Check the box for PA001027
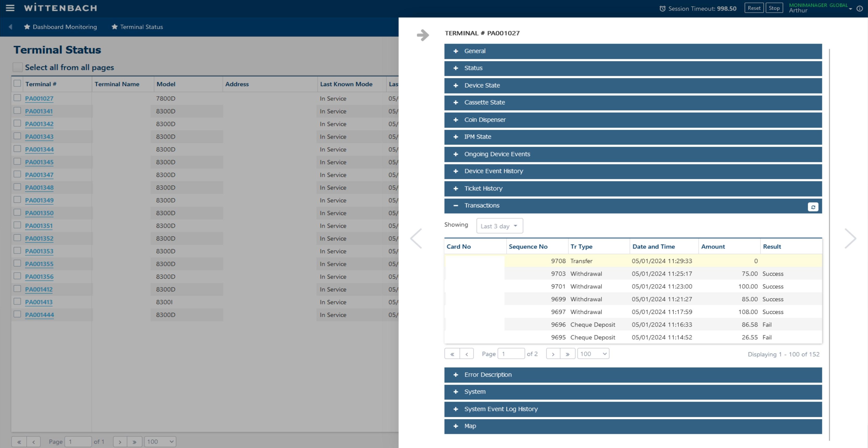Viewport: 868px width, 448px height. pyautogui.click(x=17, y=98)
